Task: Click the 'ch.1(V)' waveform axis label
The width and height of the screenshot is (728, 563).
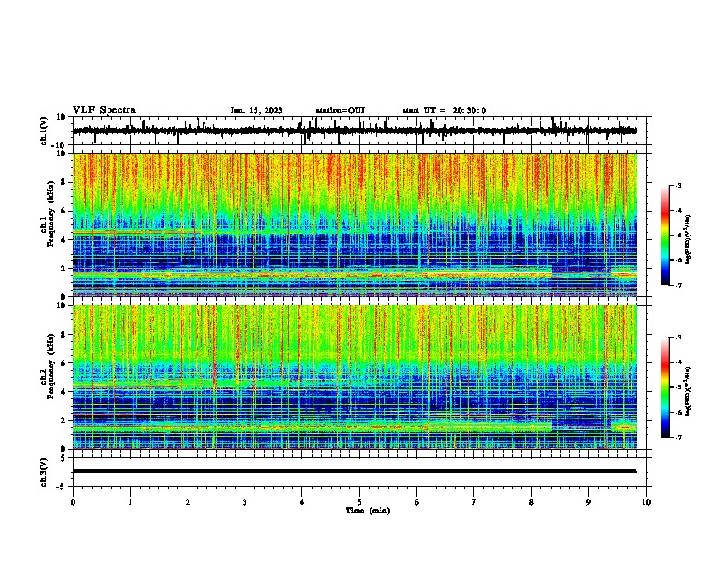Action: coord(44,131)
